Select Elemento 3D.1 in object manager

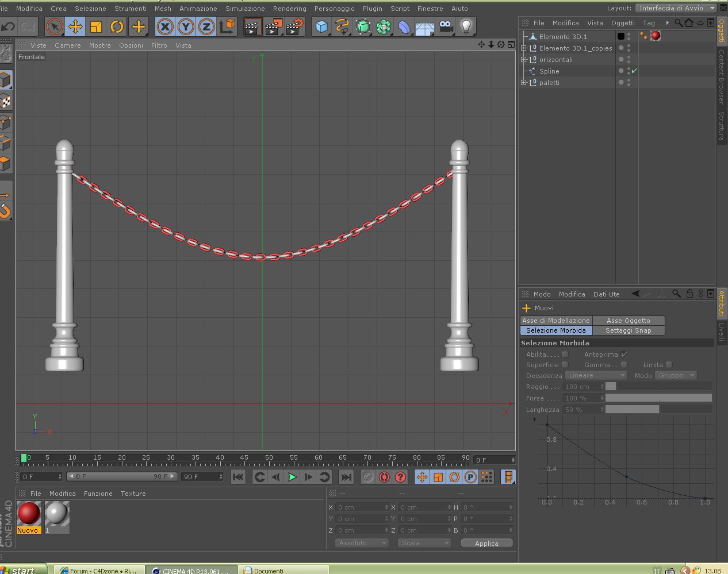(x=563, y=37)
